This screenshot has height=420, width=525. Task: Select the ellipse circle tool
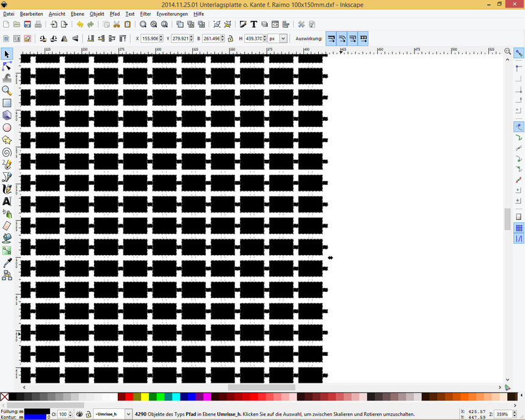coord(7,128)
